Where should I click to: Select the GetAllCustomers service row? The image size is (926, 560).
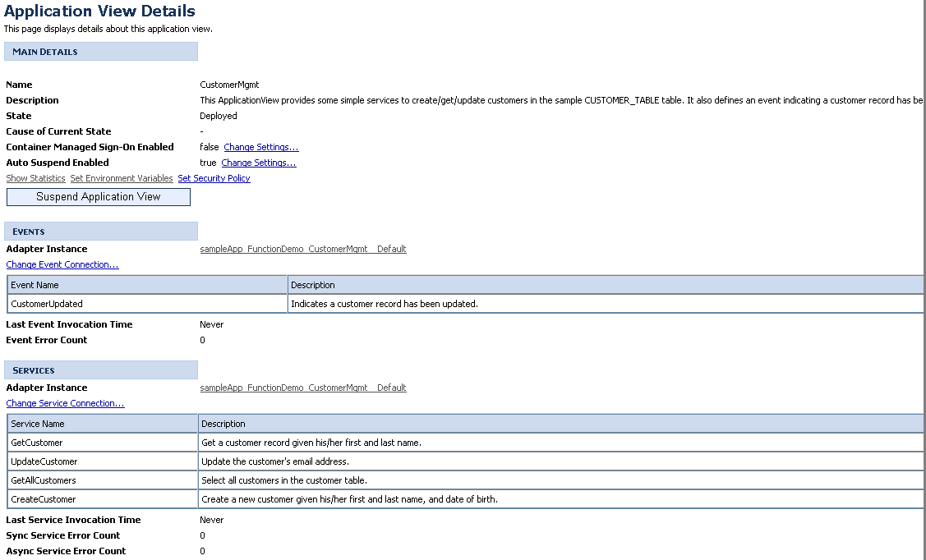pyautogui.click(x=465, y=480)
